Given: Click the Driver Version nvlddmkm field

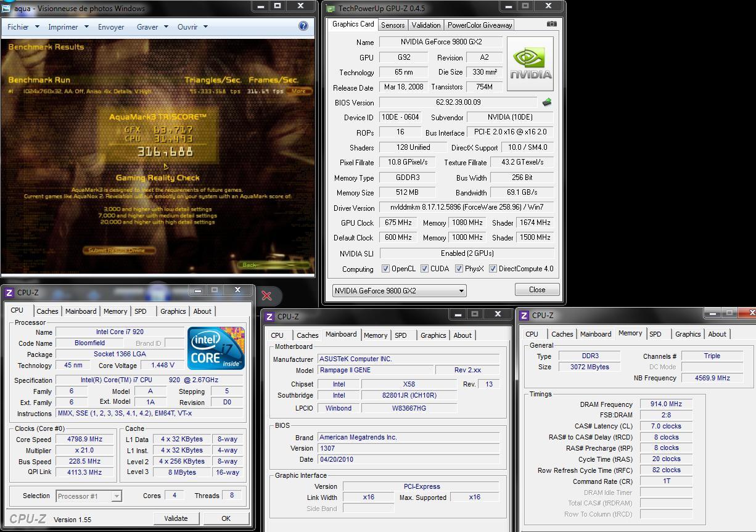Looking at the screenshot, I should tap(467, 208).
